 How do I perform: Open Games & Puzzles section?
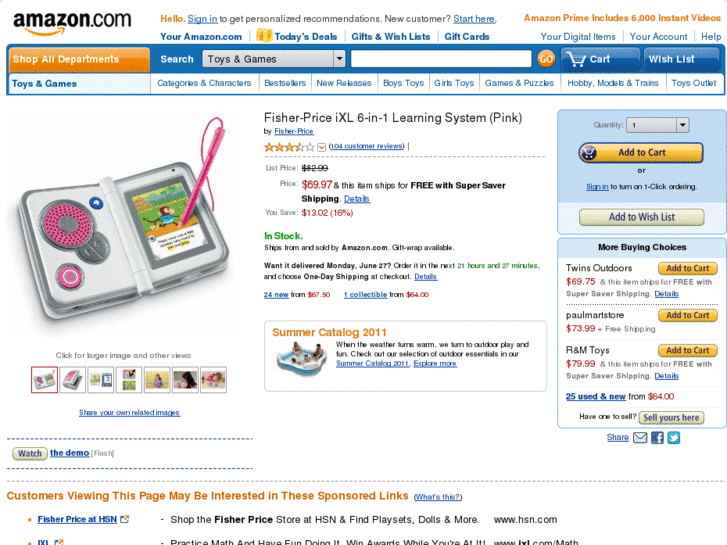coord(519,83)
